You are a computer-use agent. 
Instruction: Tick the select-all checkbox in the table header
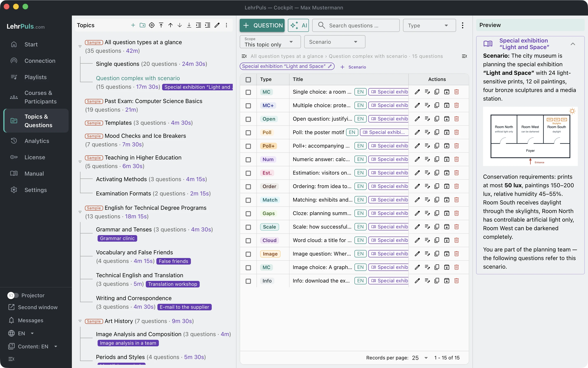point(248,80)
